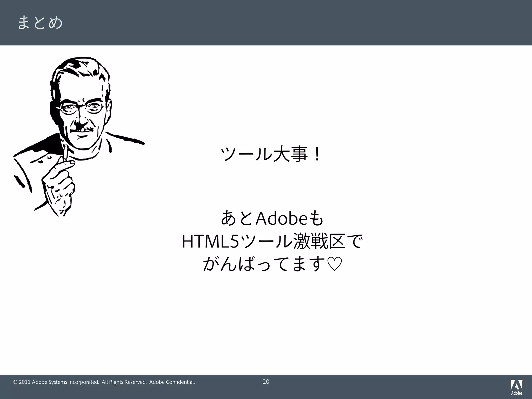
Task: Select the がんばってます♡ text line
Action: pyautogui.click(x=272, y=264)
